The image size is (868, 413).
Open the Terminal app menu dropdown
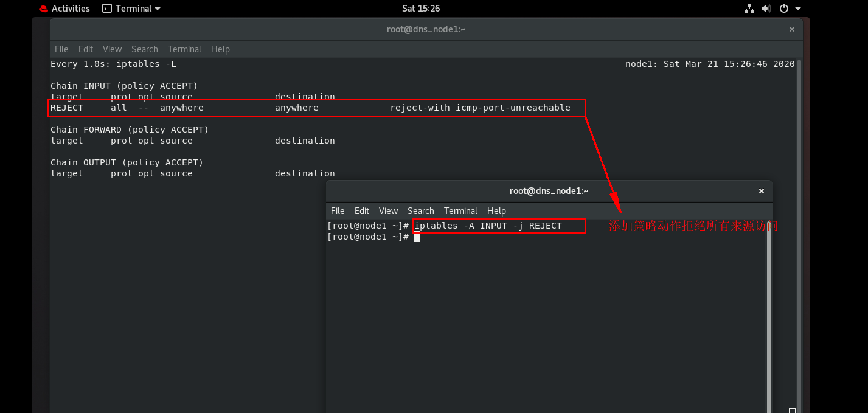[131, 9]
